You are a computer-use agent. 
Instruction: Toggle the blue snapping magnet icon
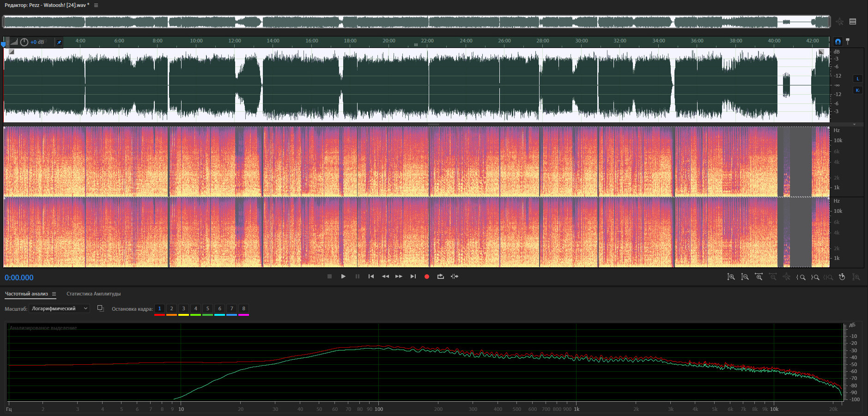click(x=838, y=42)
